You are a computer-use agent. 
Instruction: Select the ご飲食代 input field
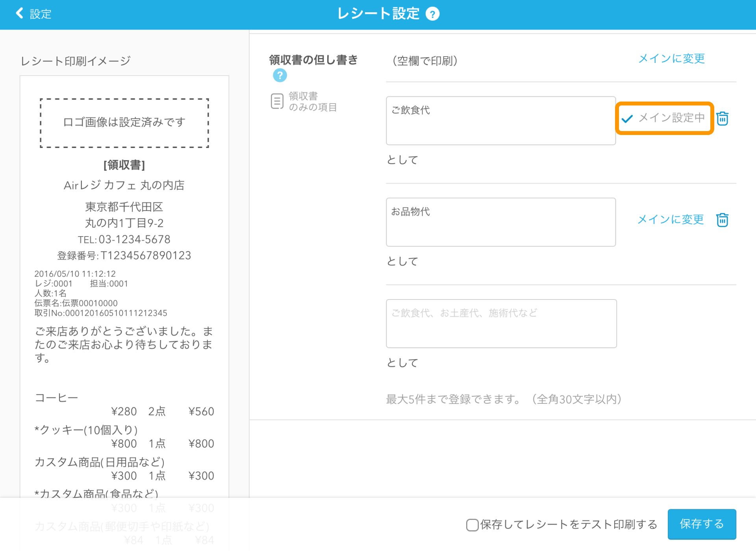[500, 120]
